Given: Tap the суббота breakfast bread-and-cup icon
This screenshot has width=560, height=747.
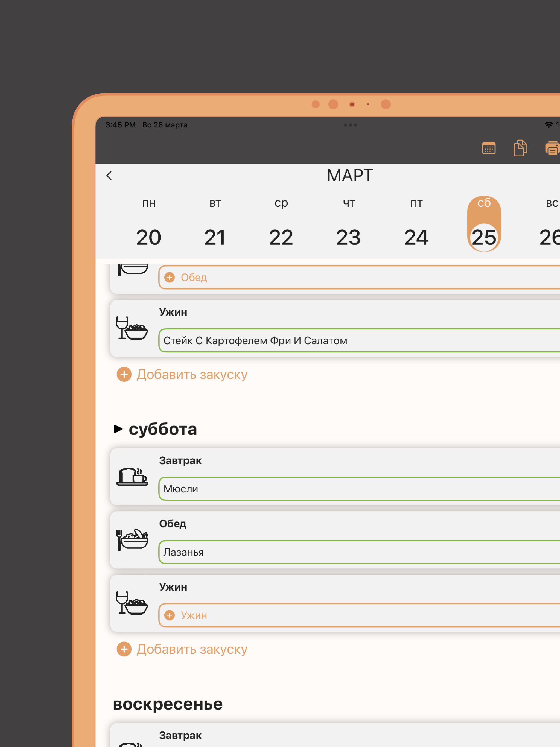Looking at the screenshot, I should 132,477.
